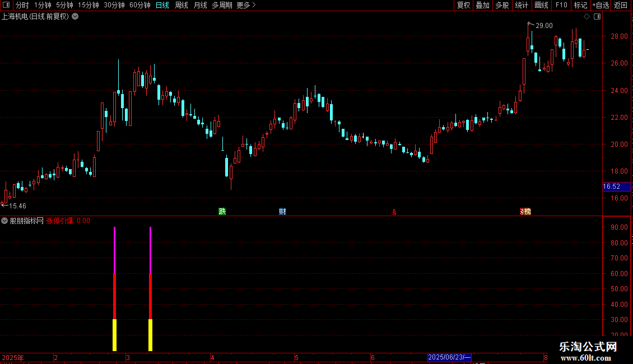633x364 pixels.
Task: Click the 2025/06/23 date marker
Action: [x=449, y=357]
